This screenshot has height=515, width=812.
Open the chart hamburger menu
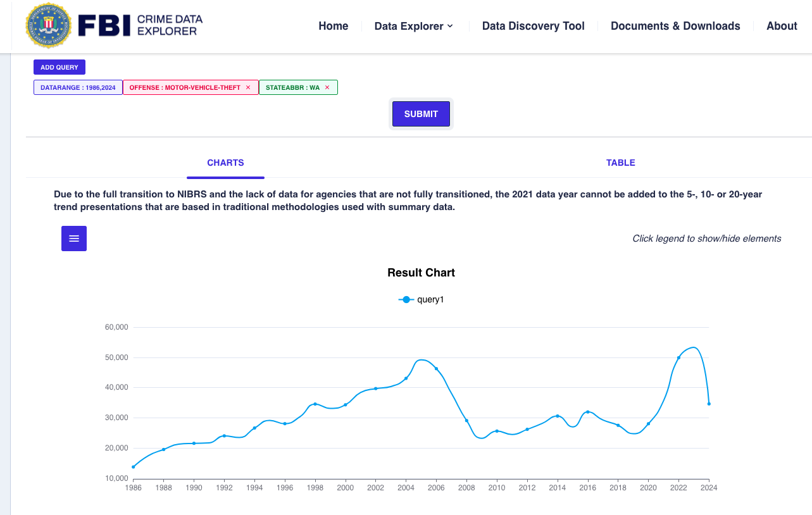click(x=74, y=239)
